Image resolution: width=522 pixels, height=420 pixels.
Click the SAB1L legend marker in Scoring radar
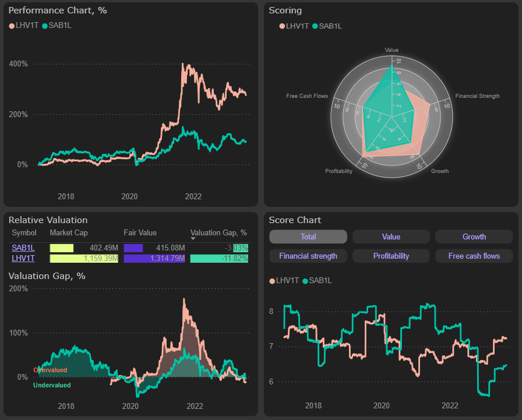coord(316,26)
